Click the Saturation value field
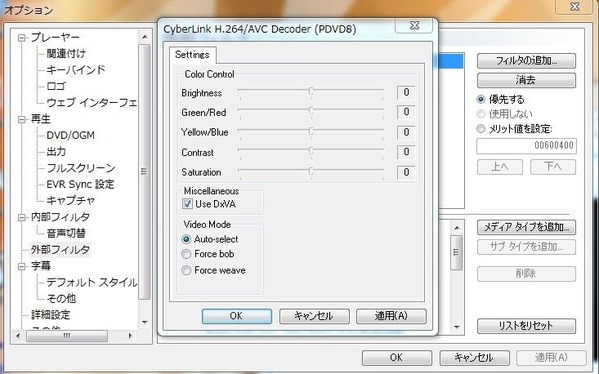The image size is (599, 374). point(406,172)
